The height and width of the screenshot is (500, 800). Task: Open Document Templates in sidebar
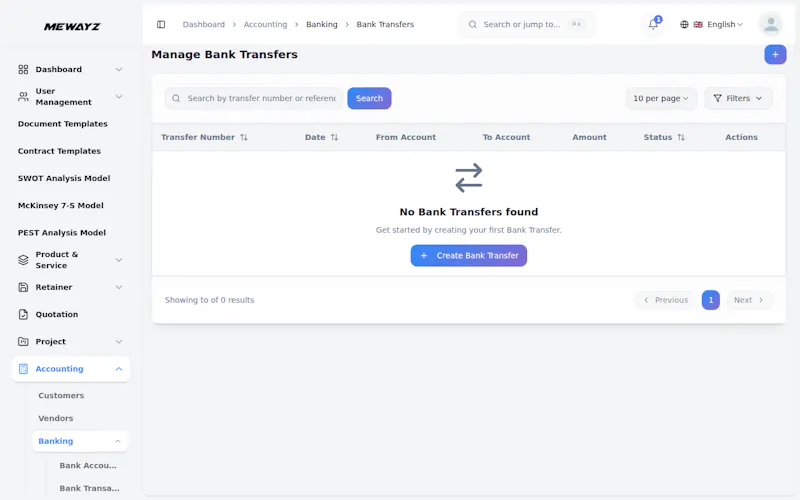pyautogui.click(x=63, y=124)
